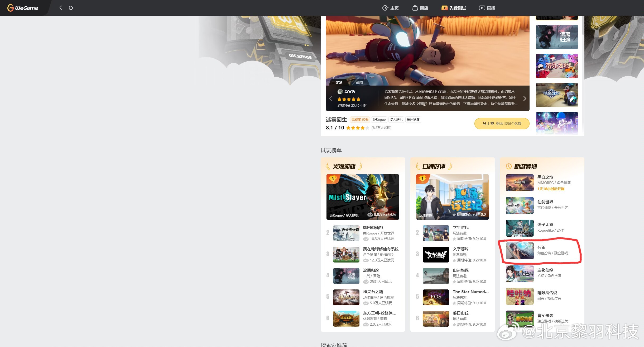The width and height of the screenshot is (644, 347).
Task: Open 造化仙缘 in 新游筹划
Action: coord(542,273)
